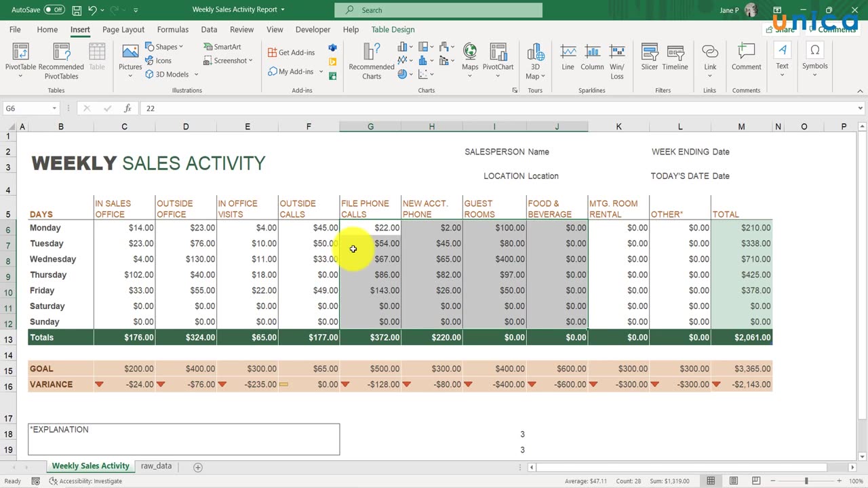
Task: Open the File menu
Action: click(15, 30)
